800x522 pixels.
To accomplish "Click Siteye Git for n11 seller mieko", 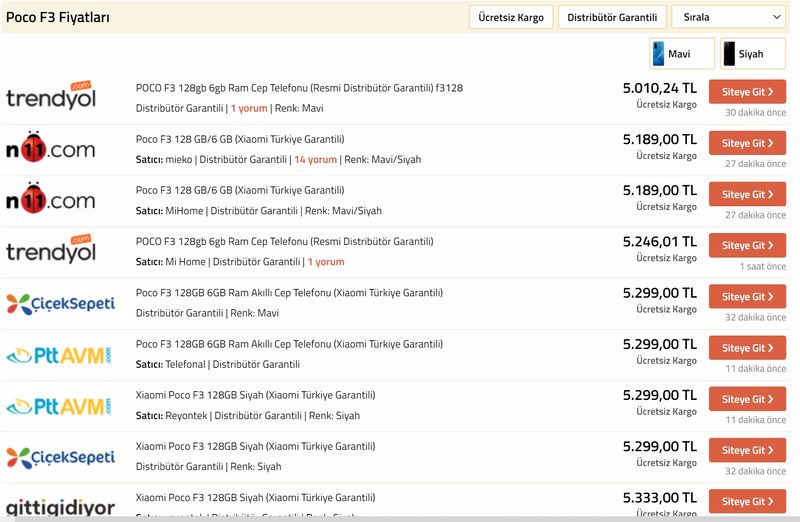I will pos(747,143).
